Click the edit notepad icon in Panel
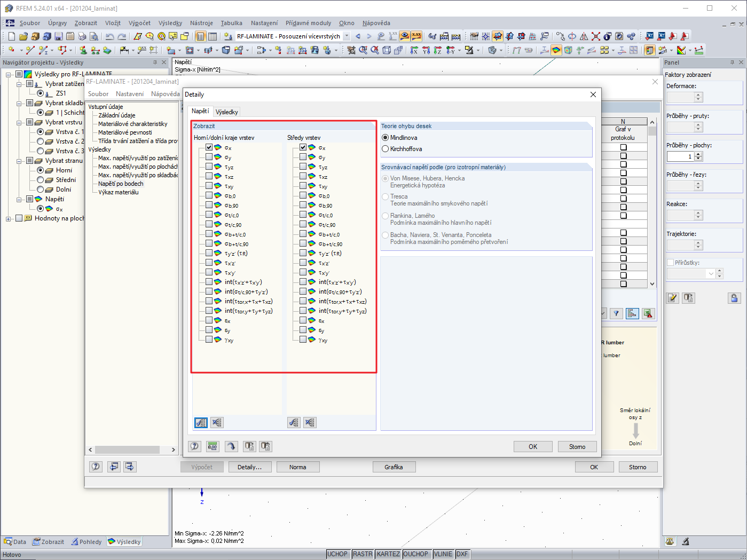This screenshot has height=560, width=747. [672, 298]
